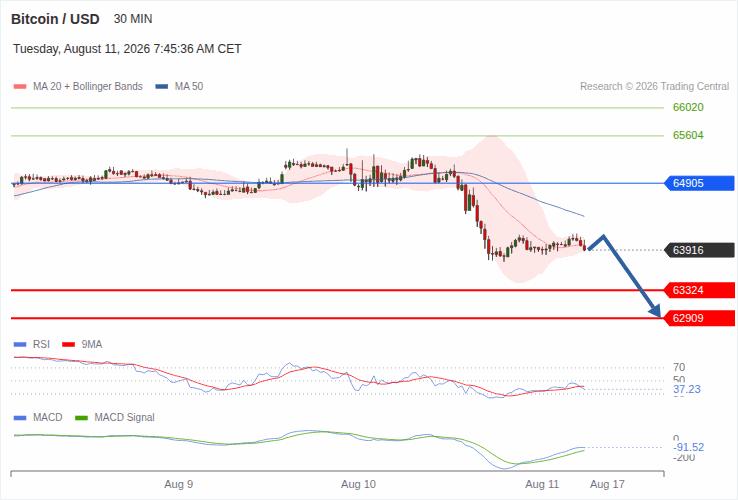
Task: Click the 65604 resistance level label
Action: point(688,136)
